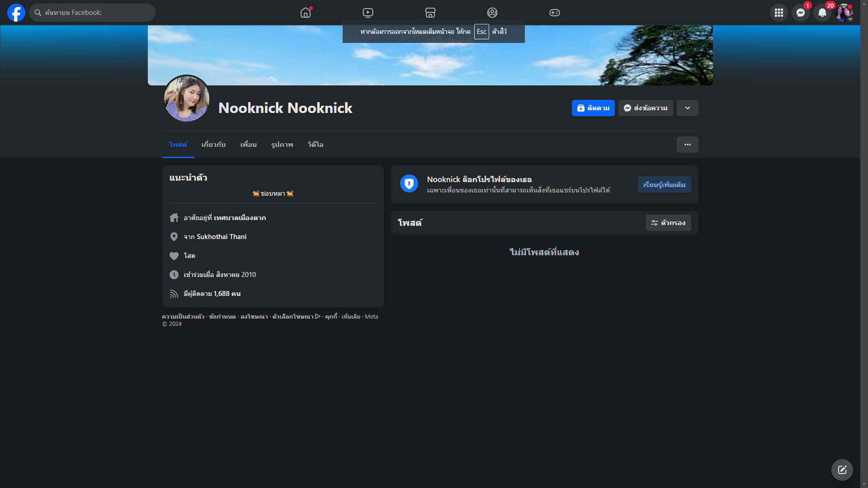Open Messenger chats icon
868x488 pixels.
(x=801, y=13)
